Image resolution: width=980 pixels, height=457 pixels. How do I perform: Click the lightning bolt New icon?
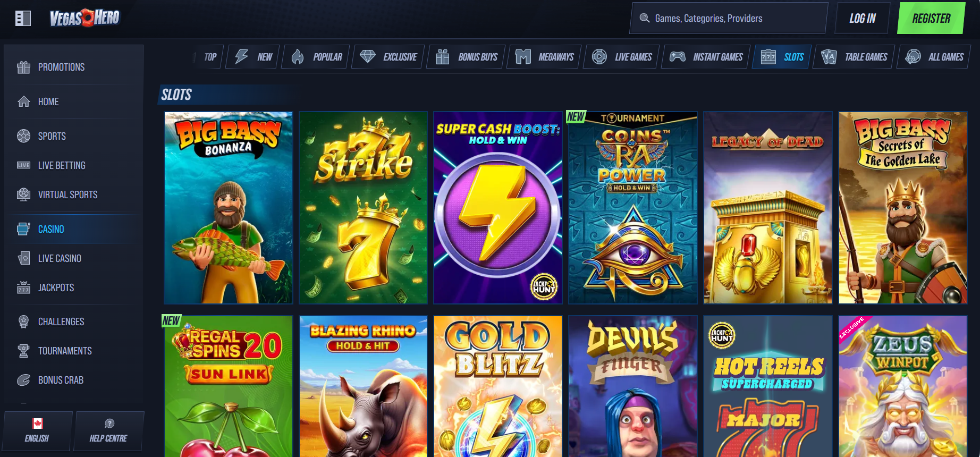point(242,56)
